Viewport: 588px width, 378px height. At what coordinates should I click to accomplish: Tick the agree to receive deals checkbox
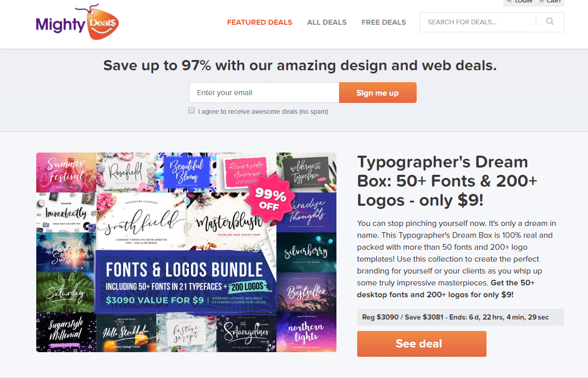tap(192, 111)
